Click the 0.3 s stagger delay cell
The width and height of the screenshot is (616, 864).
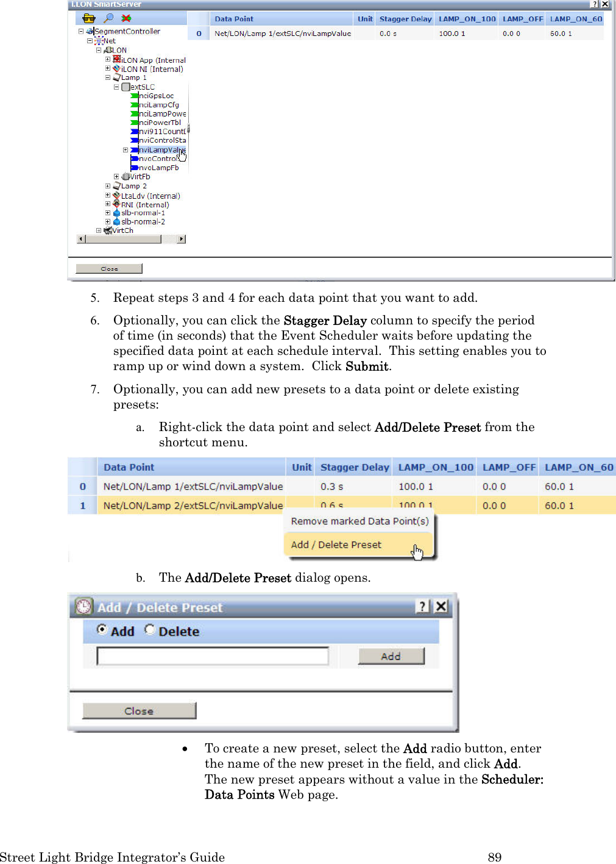tap(354, 487)
